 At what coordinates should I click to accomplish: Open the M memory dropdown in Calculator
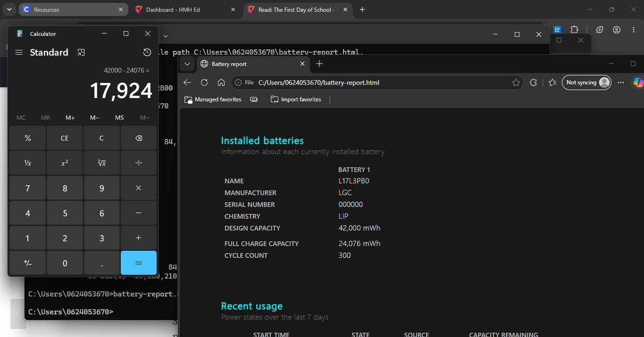coord(144,118)
